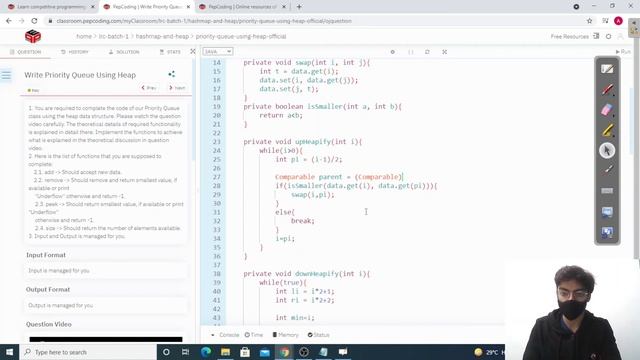Open Microsoft Edge from the taskbar

click(206, 352)
